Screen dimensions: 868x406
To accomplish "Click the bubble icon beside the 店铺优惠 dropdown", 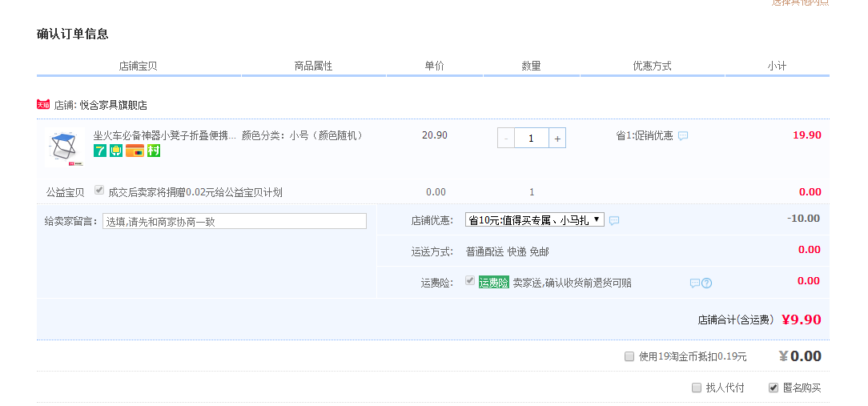I will (x=614, y=220).
